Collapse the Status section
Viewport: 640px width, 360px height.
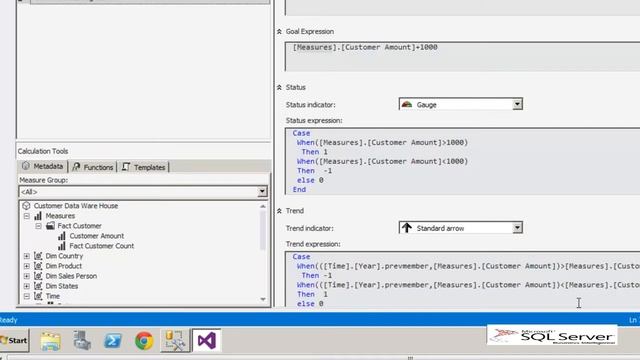(279, 87)
